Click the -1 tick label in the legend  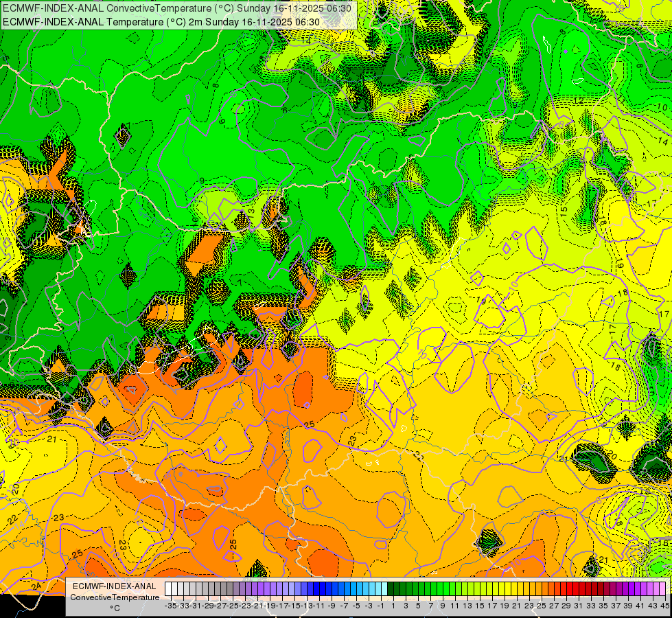[x=380, y=606]
